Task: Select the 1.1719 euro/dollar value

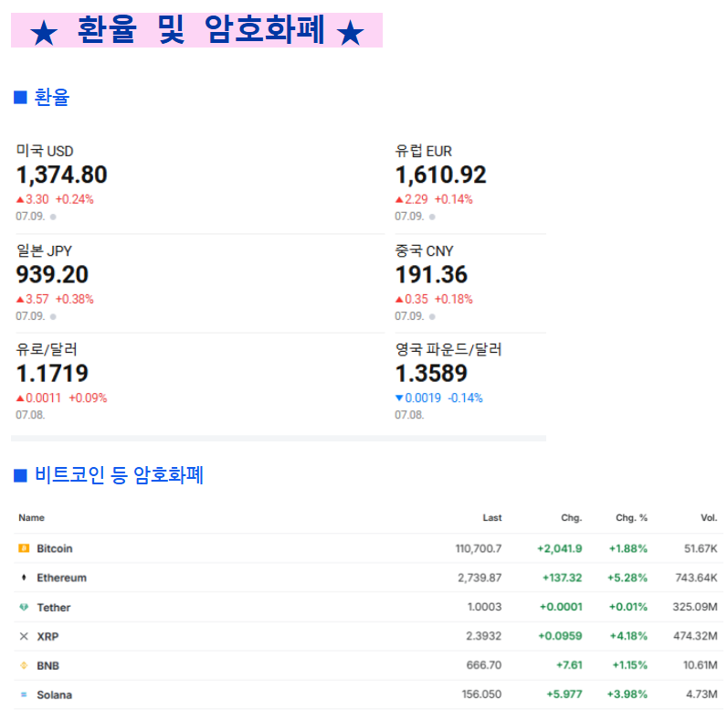Action: 52,374
